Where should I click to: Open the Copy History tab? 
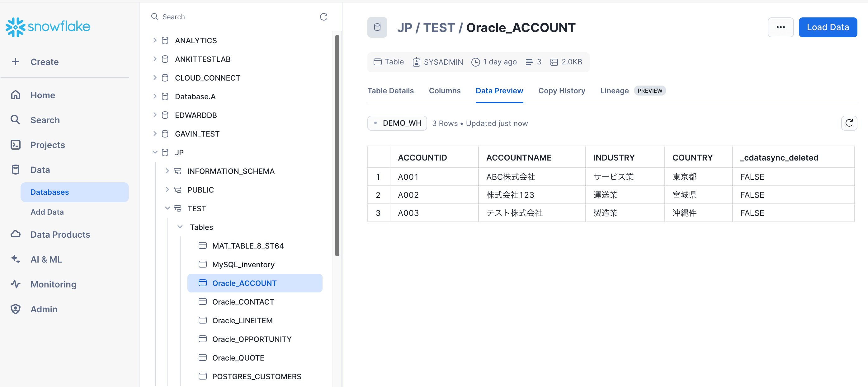pos(561,91)
